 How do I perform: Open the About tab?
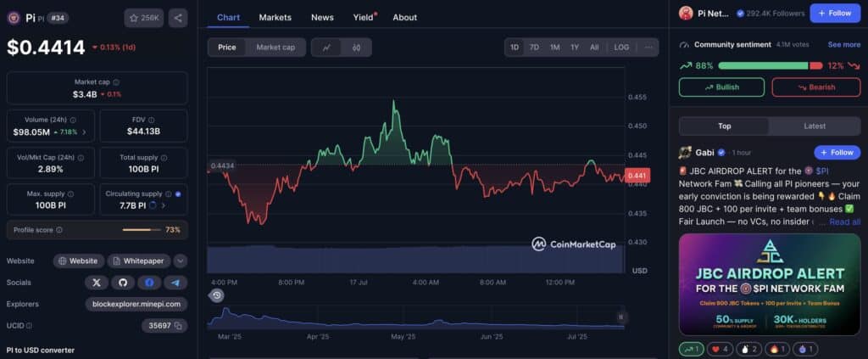pos(404,18)
